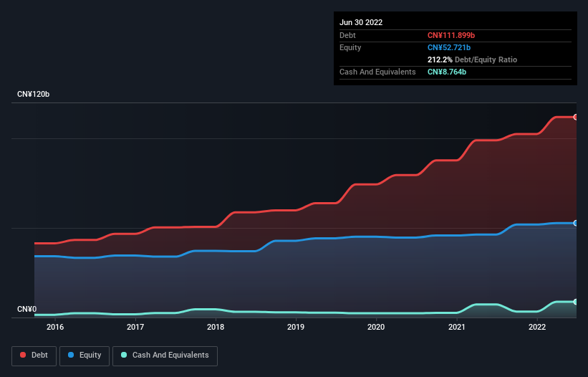Click Cash And Equivalents label in tooltip

coord(377,72)
